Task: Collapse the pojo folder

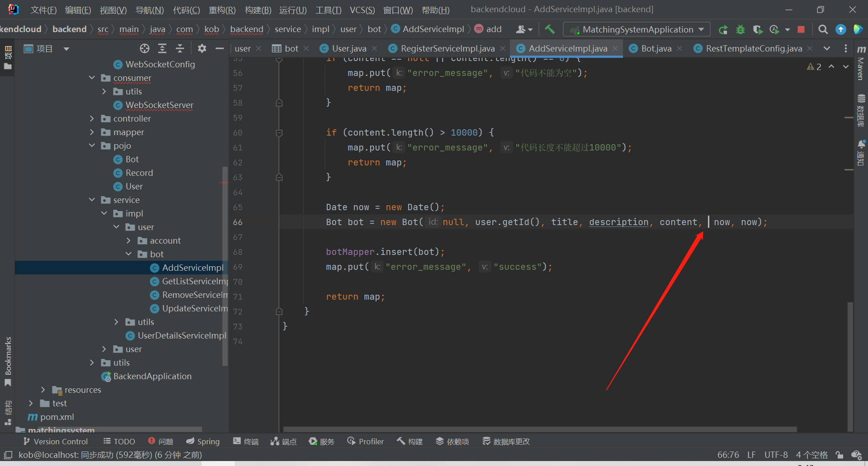Action: [x=92, y=146]
